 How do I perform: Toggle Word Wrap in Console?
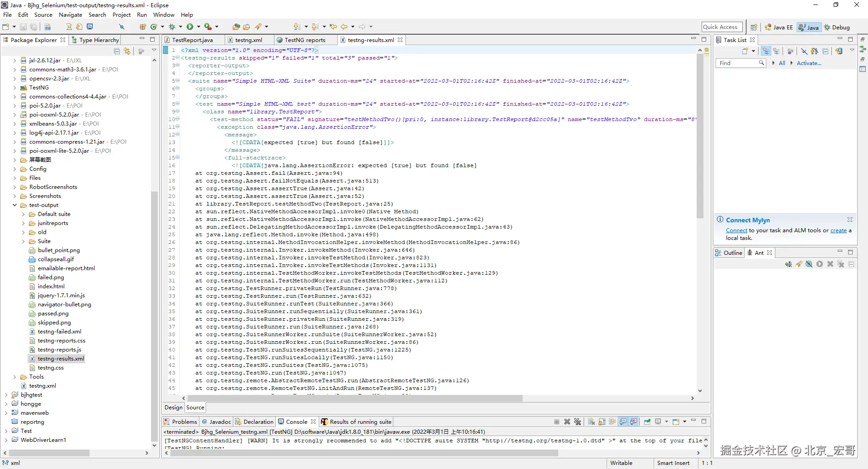pos(613,422)
